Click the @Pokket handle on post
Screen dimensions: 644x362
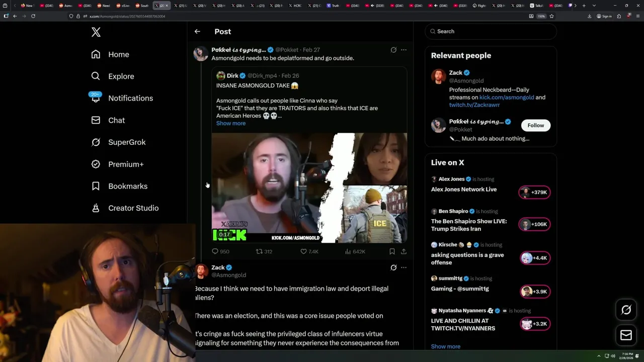click(287, 50)
